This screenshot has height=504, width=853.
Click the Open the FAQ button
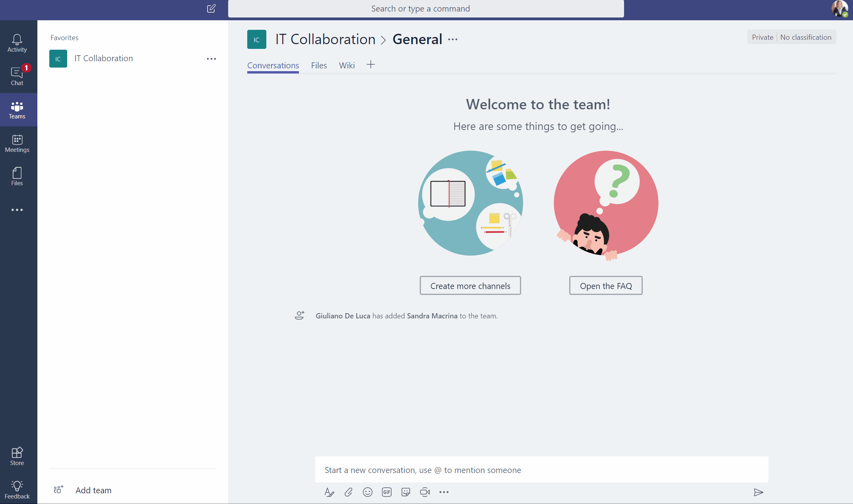tap(606, 285)
